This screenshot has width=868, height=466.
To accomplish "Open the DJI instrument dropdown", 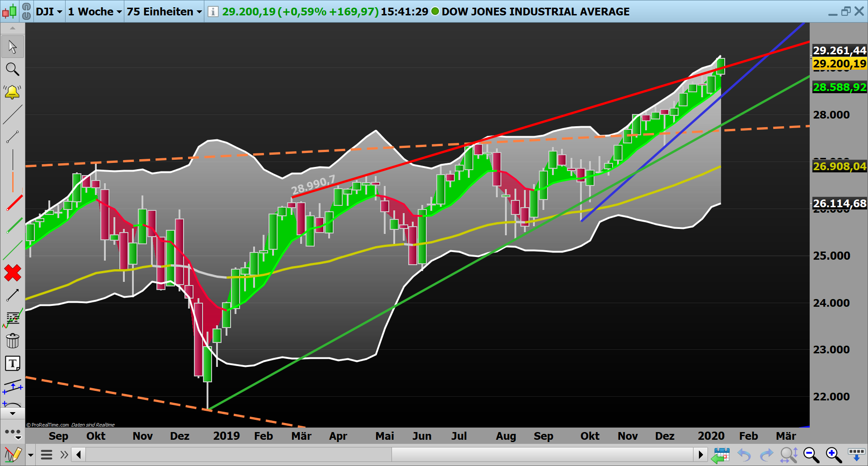I will (x=49, y=12).
